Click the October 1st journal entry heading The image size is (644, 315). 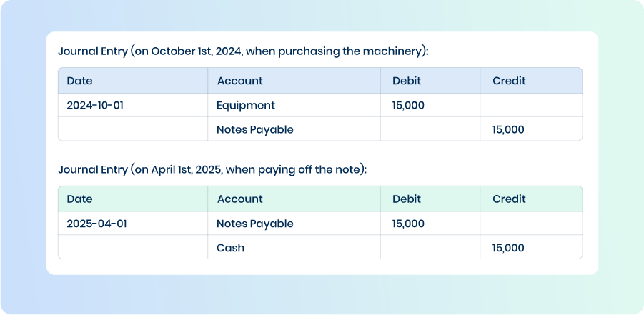tap(243, 51)
